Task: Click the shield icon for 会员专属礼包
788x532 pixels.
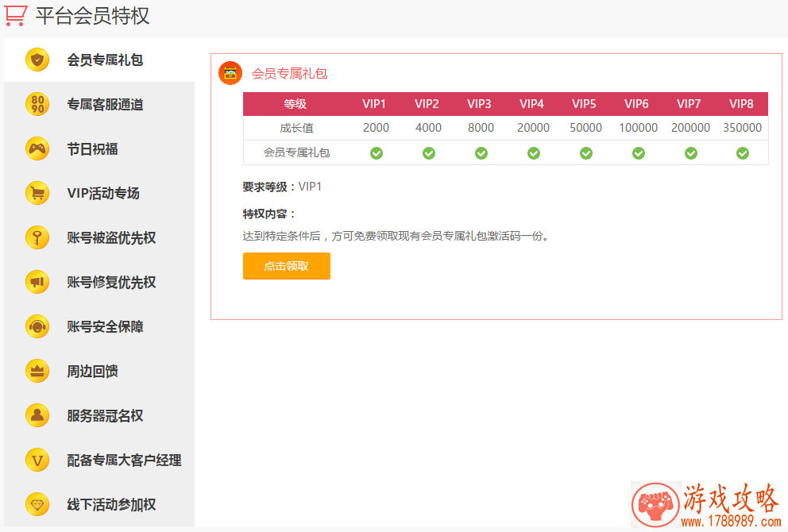Action: (x=37, y=60)
